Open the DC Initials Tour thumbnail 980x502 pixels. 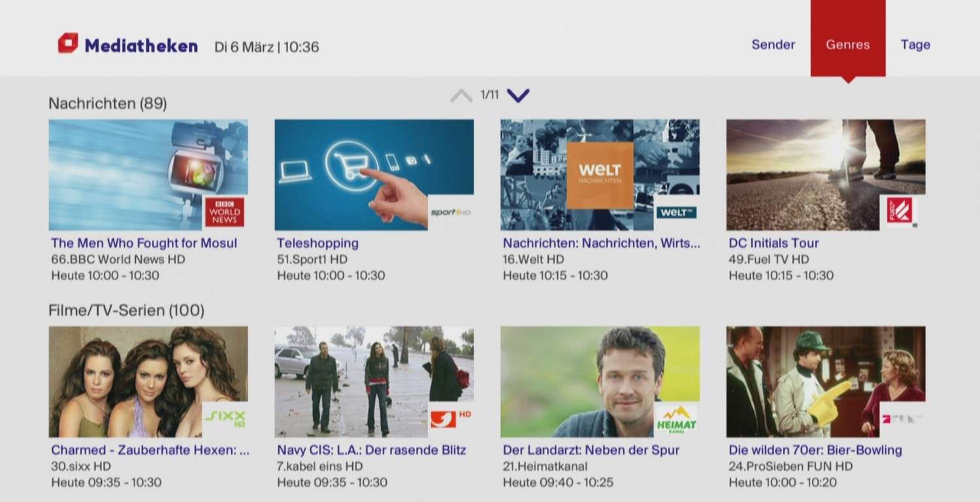(x=826, y=175)
